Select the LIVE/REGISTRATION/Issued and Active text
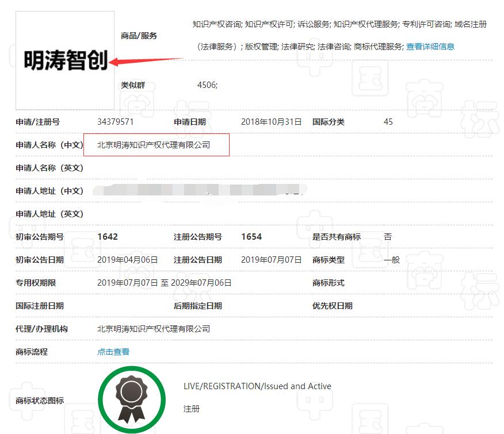 coord(257,386)
